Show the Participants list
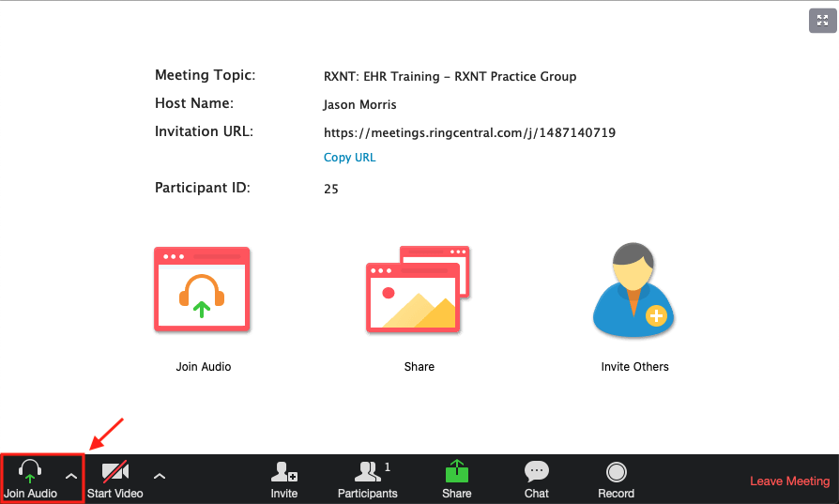This screenshot has width=839, height=504. tap(368, 480)
